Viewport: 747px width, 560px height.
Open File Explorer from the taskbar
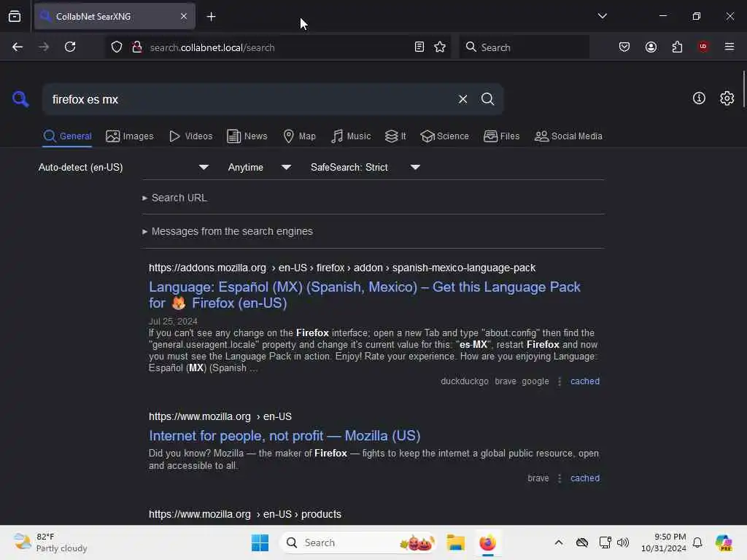pos(455,542)
